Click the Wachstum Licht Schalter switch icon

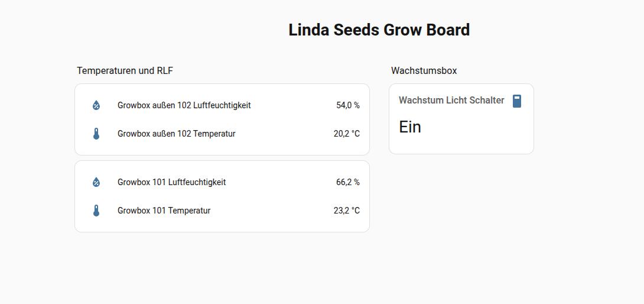[x=517, y=101]
